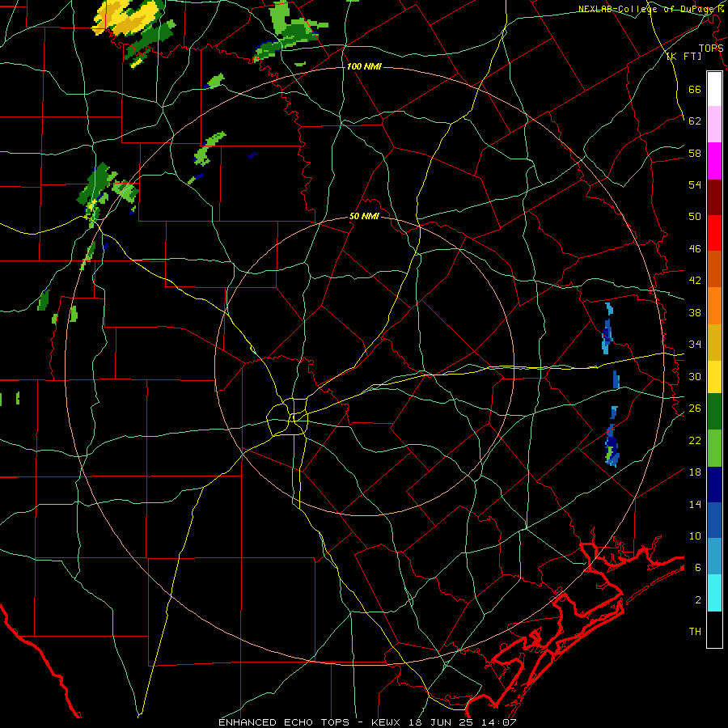Image resolution: width=728 pixels, height=728 pixels.
Task: Click the legend value '34'
Action: click(695, 345)
